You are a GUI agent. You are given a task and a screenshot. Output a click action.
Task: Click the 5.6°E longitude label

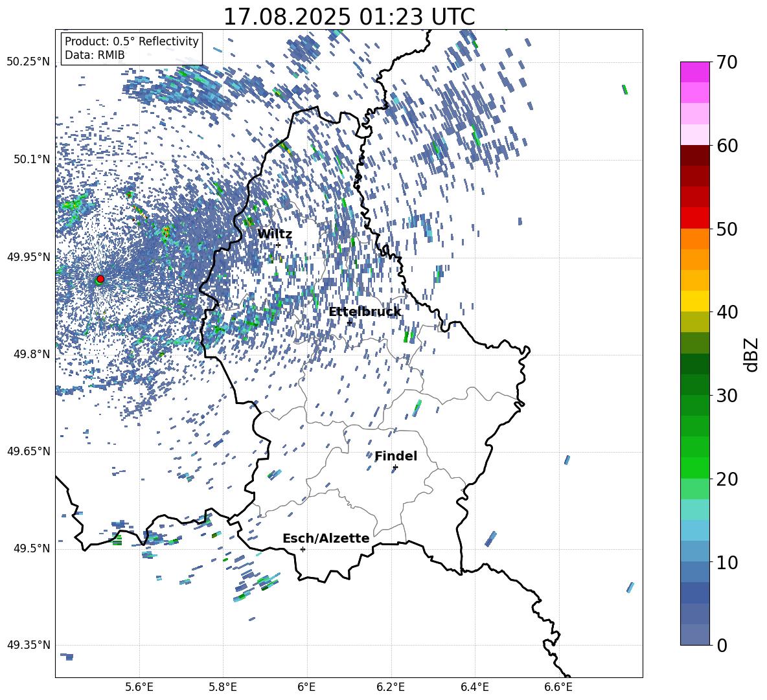[139, 687]
